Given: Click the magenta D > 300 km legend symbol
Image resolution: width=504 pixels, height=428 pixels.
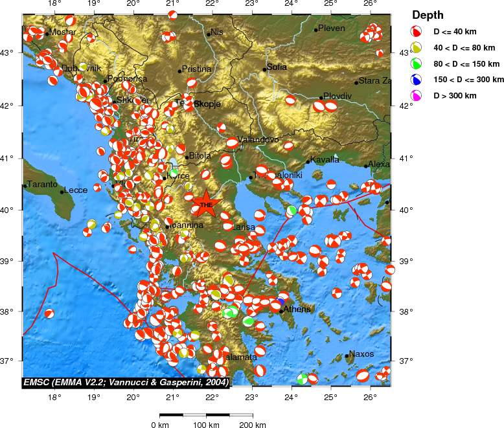Looking at the screenshot, I should pyautogui.click(x=418, y=96).
